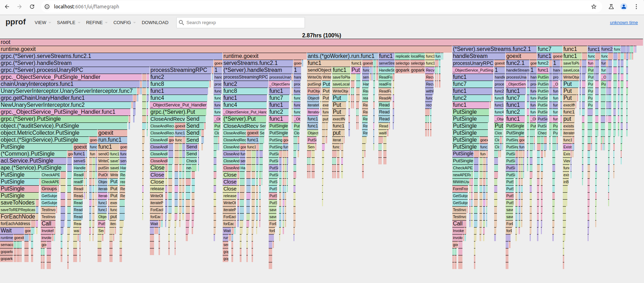Viewport: 644px width, 283px height.
Task: Select grpc.(*Server).handleStream frame
Action: pos(107,63)
